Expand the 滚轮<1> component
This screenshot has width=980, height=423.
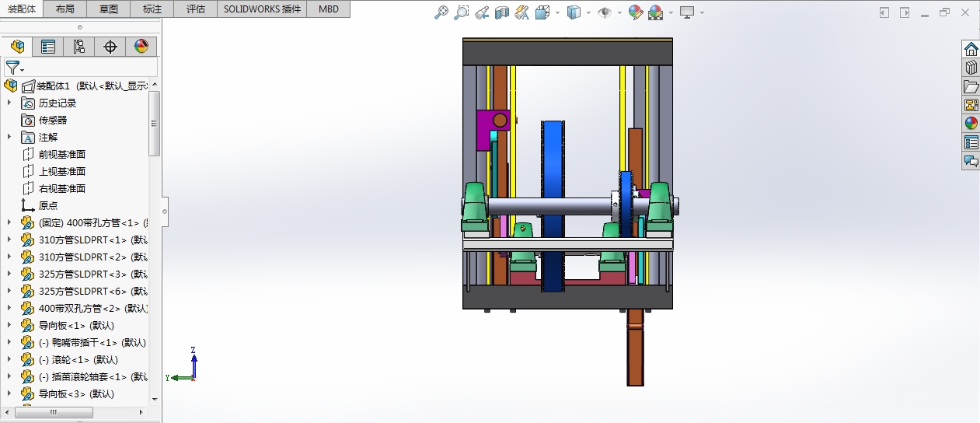click(9, 359)
